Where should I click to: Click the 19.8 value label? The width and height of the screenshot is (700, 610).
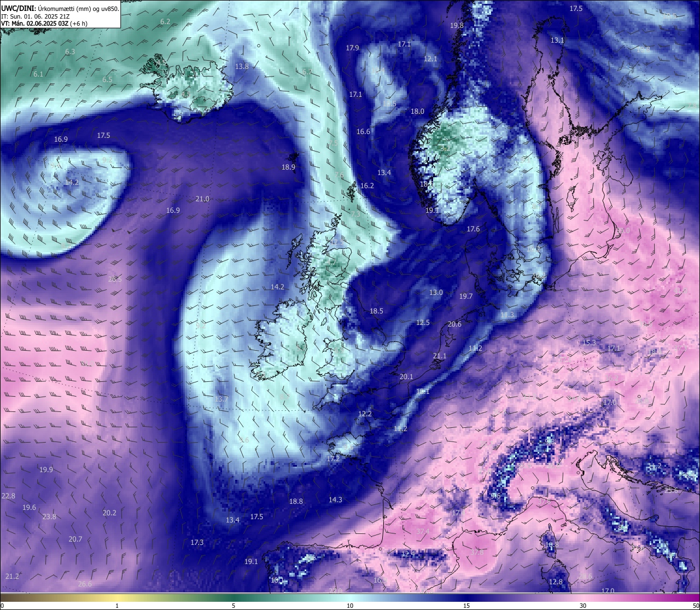pos(457,26)
